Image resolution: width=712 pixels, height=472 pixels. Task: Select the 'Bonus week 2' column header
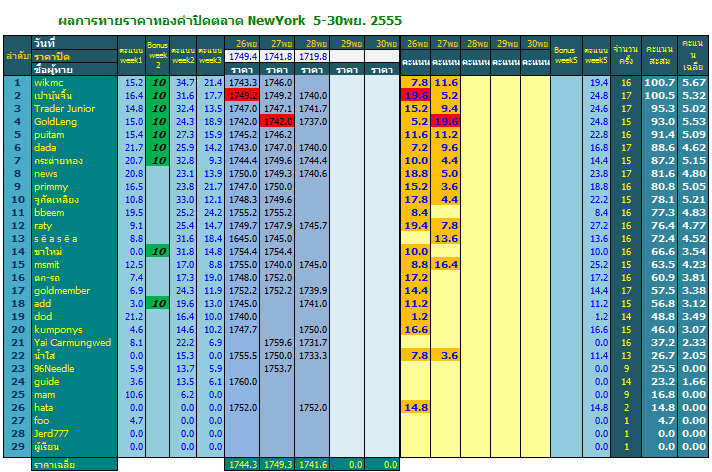158,55
